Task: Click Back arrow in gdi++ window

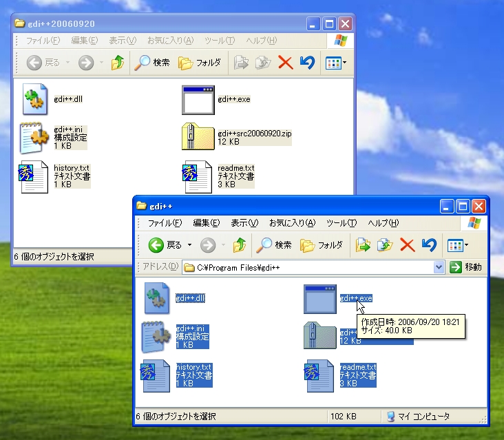Action: pyautogui.click(x=156, y=245)
